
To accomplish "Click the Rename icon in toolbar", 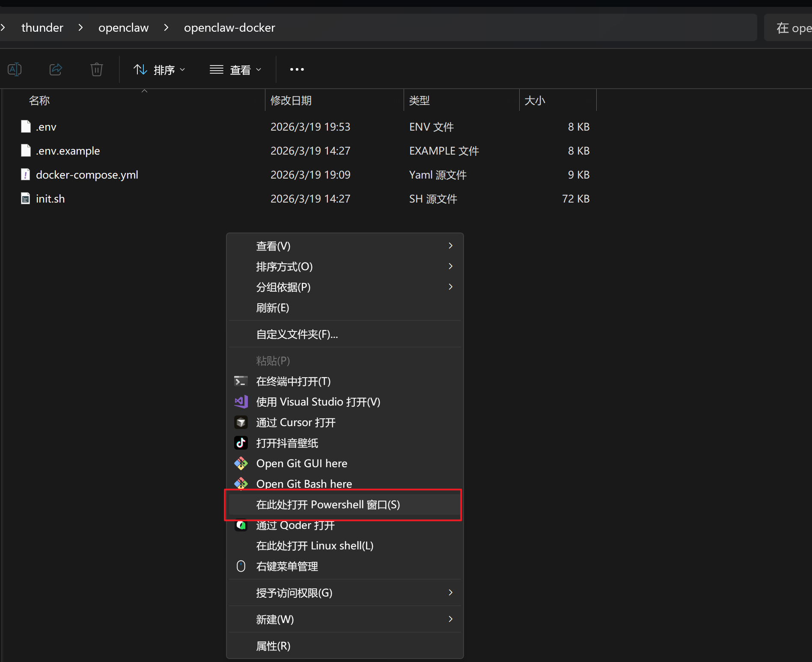I will tap(15, 69).
